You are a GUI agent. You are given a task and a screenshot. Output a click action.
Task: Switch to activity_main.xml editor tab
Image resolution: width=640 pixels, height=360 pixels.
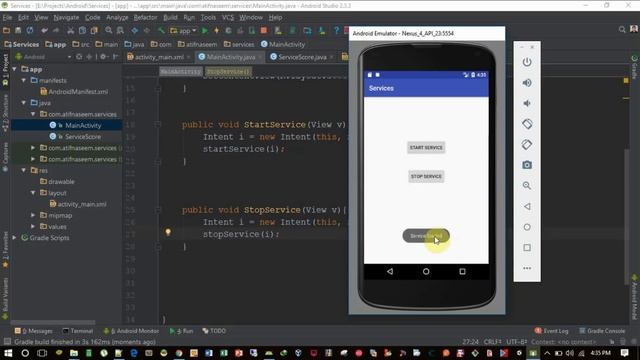[158, 57]
